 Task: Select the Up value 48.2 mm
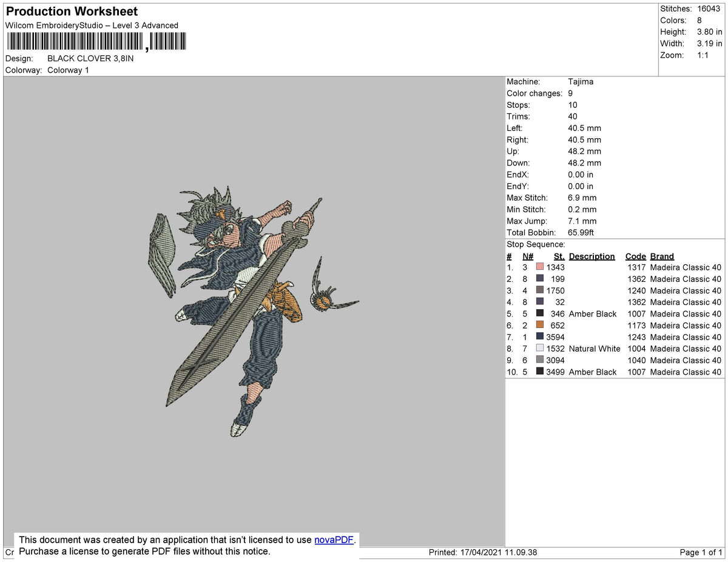584,152
